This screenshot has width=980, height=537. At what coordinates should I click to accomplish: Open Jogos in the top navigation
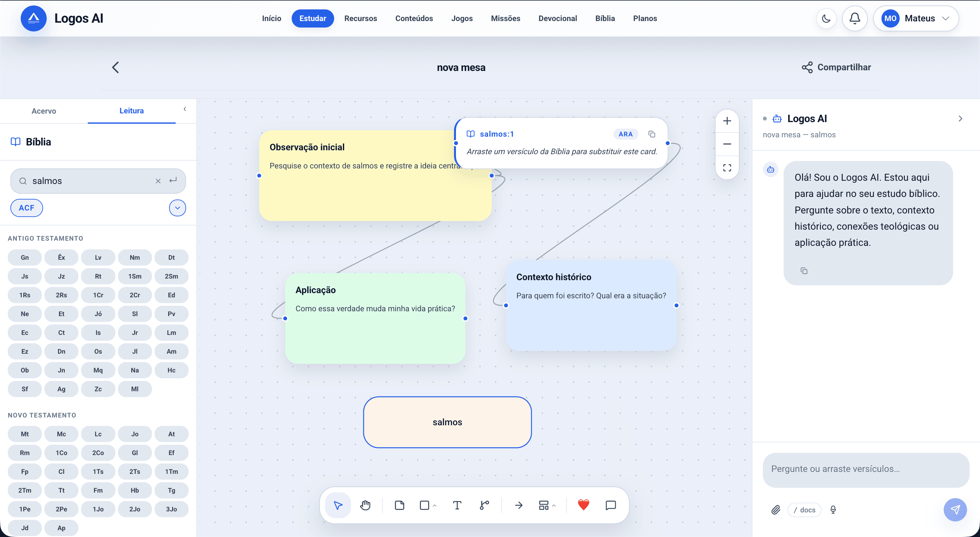(x=462, y=18)
